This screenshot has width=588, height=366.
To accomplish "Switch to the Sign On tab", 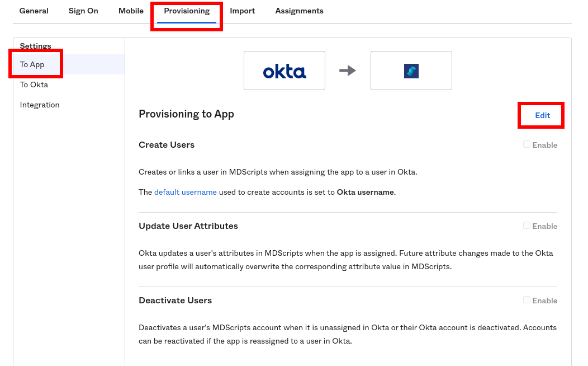I will pos(83,11).
